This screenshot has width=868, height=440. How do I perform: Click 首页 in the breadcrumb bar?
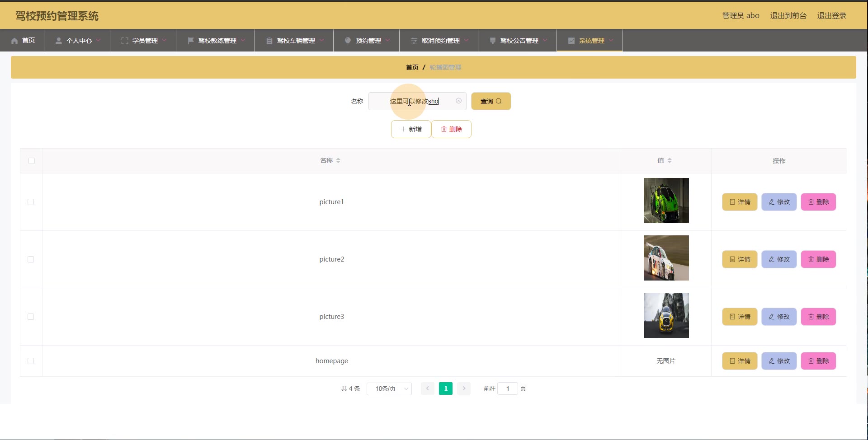point(412,67)
